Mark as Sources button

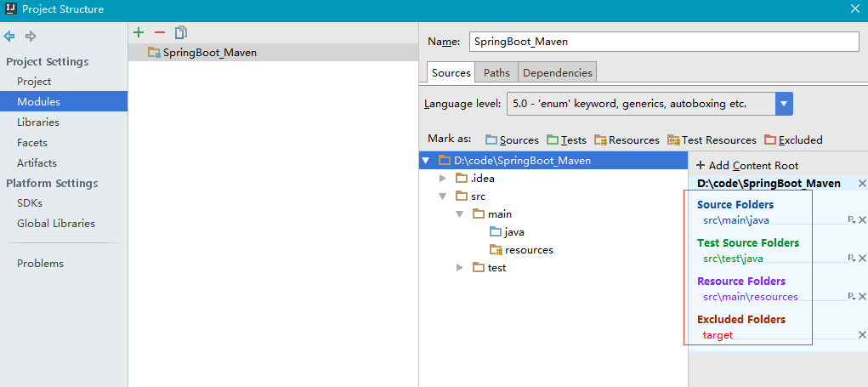point(512,140)
